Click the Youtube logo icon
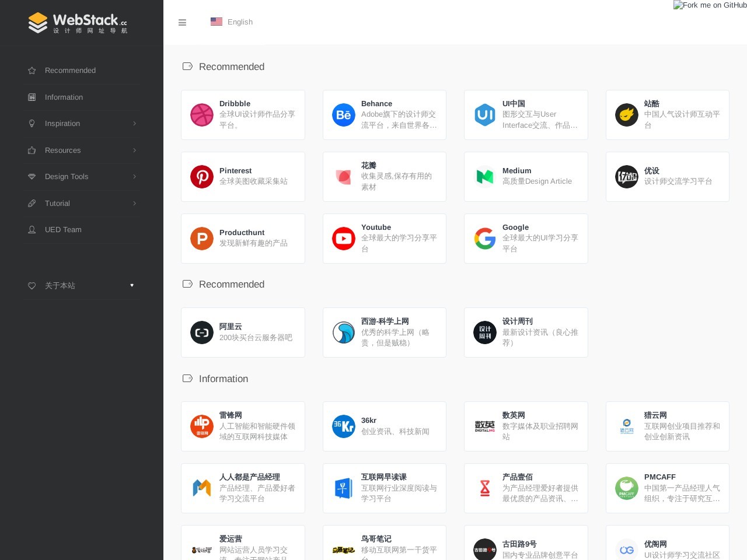The height and width of the screenshot is (560, 747). point(344,239)
